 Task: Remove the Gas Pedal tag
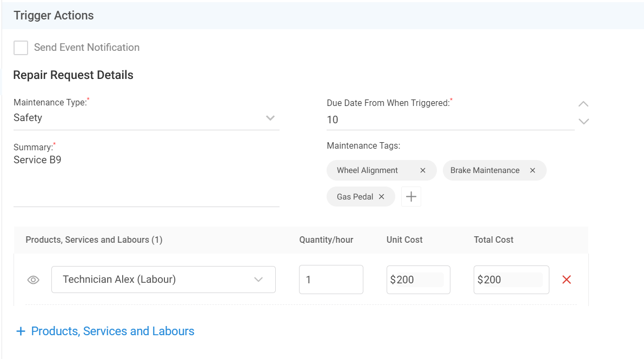pyautogui.click(x=381, y=197)
